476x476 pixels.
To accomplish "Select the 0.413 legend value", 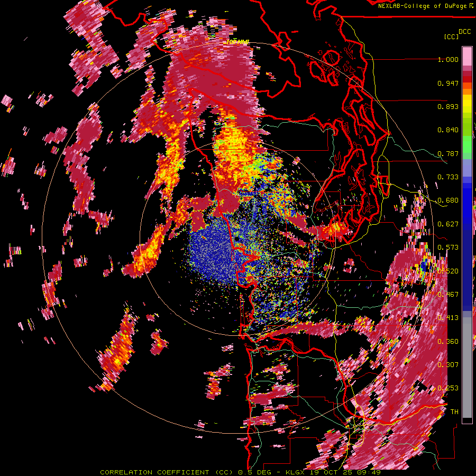I will [x=448, y=318].
